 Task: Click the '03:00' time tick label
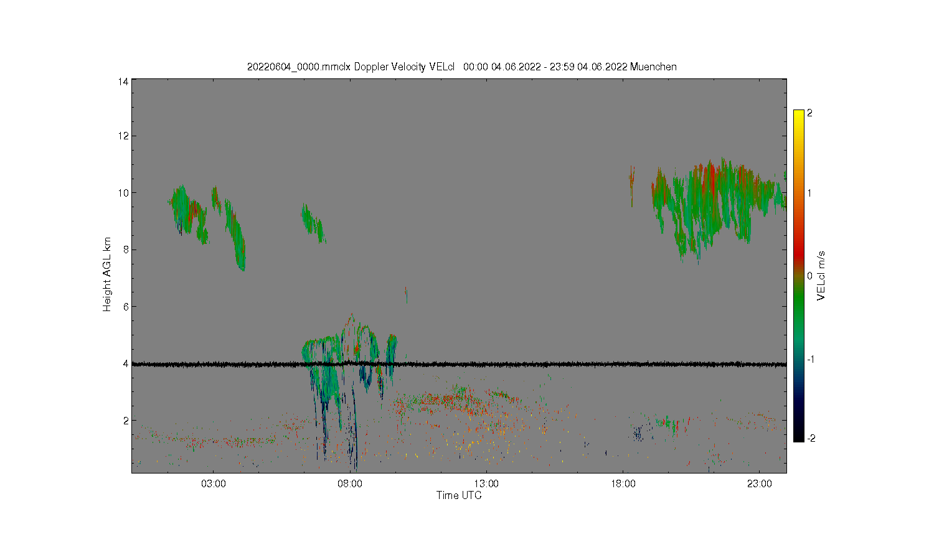pyautogui.click(x=214, y=483)
